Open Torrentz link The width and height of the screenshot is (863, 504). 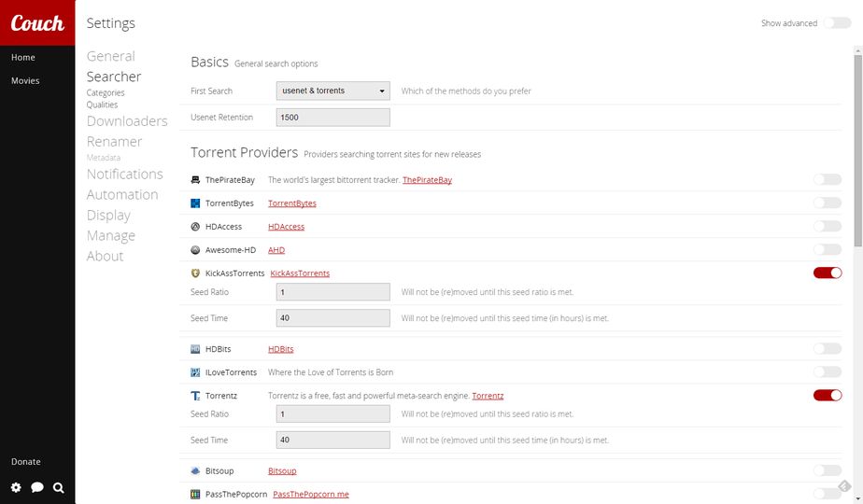(x=488, y=396)
